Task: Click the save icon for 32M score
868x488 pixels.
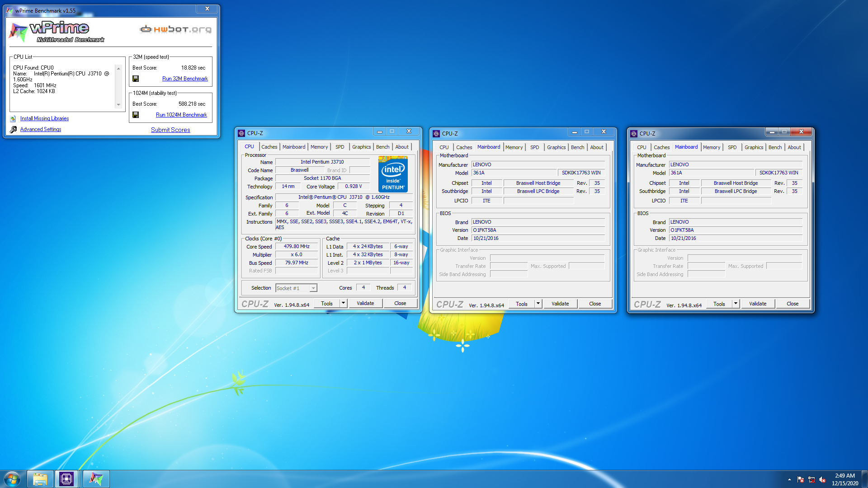Action: click(136, 79)
